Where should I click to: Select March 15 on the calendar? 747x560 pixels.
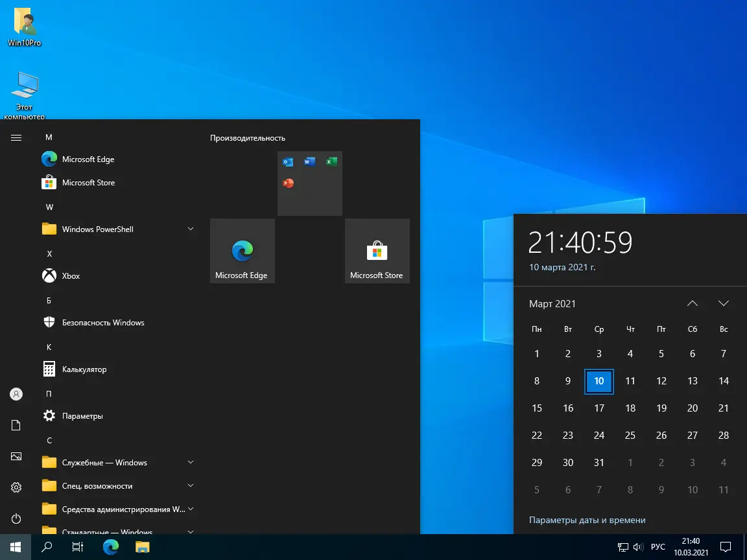537,408
